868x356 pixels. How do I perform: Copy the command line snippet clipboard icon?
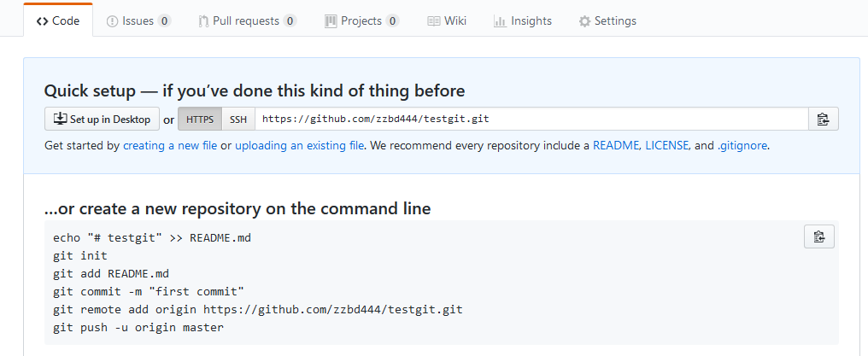coord(818,236)
